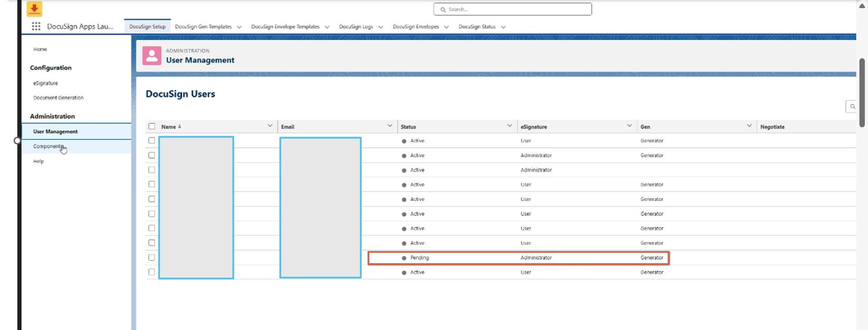Open DocuSign Status tab

pos(477,27)
